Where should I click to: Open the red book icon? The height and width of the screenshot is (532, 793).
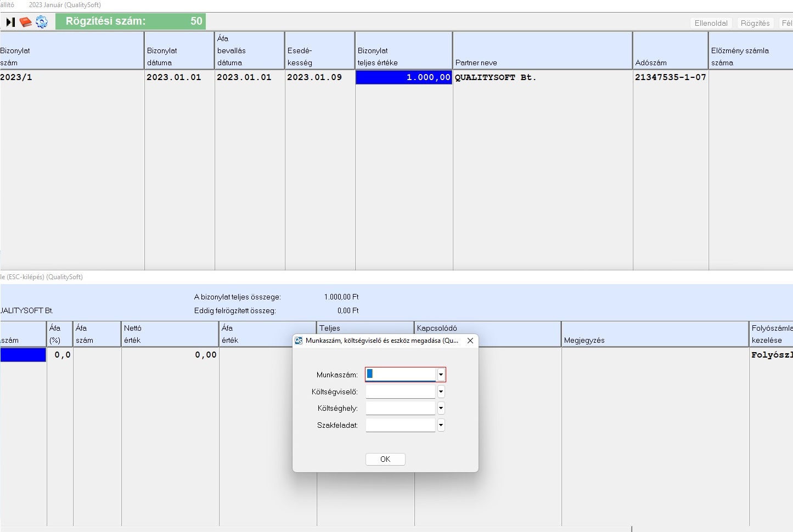coord(26,22)
